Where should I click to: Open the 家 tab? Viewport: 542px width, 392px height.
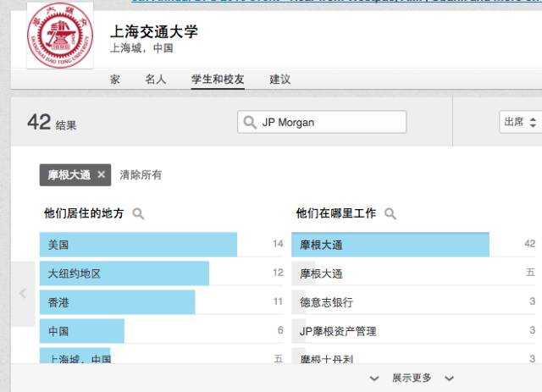click(x=115, y=80)
